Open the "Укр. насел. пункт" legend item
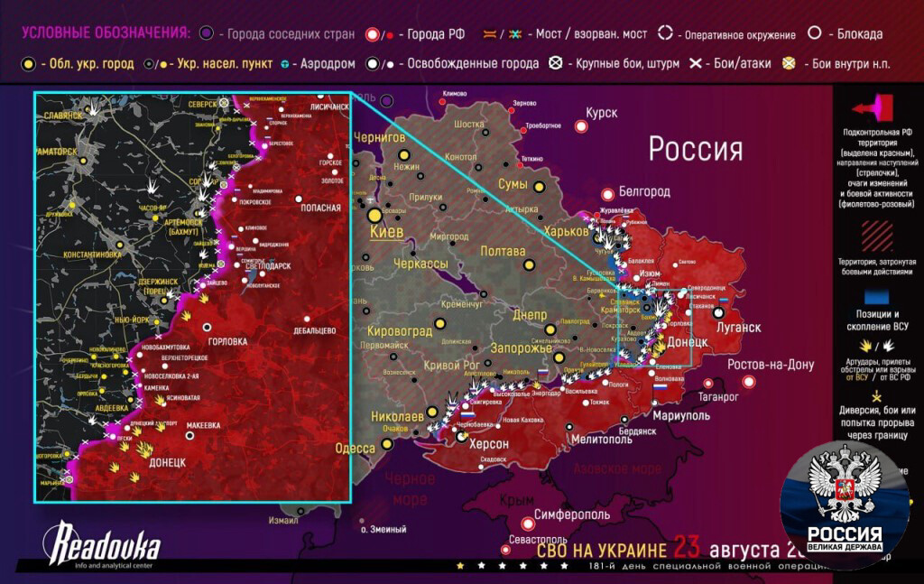The height and width of the screenshot is (584, 924). tap(150, 64)
